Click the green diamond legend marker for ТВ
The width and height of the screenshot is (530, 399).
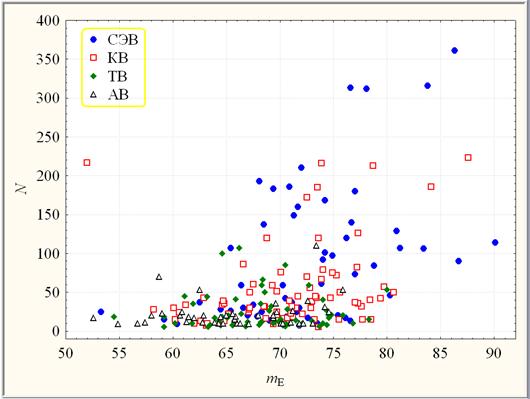[x=94, y=76]
